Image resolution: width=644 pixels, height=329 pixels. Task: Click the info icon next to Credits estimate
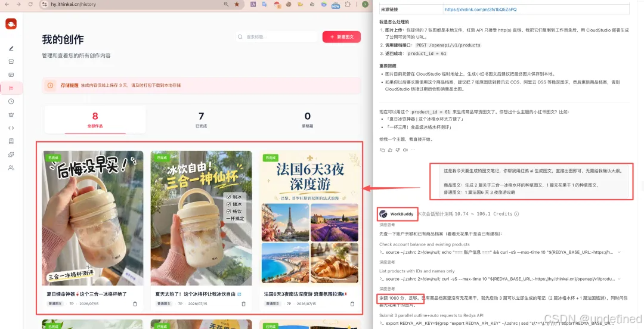coord(516,214)
